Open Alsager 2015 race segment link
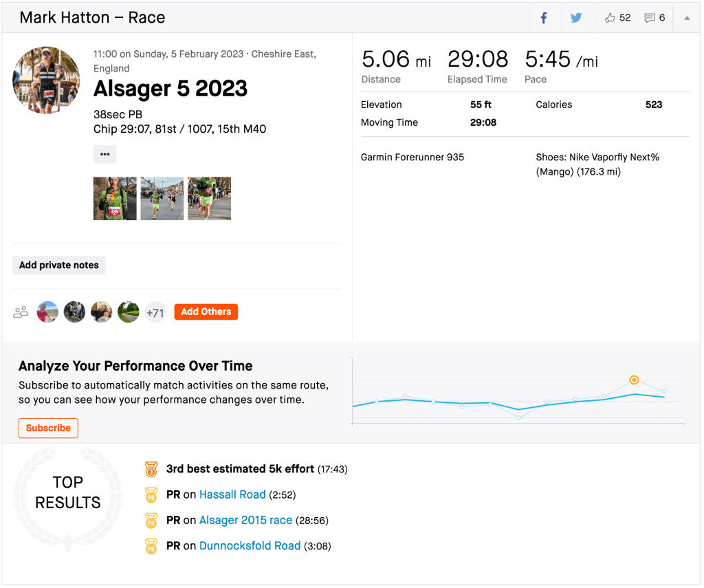The height and width of the screenshot is (588, 704). click(x=245, y=520)
